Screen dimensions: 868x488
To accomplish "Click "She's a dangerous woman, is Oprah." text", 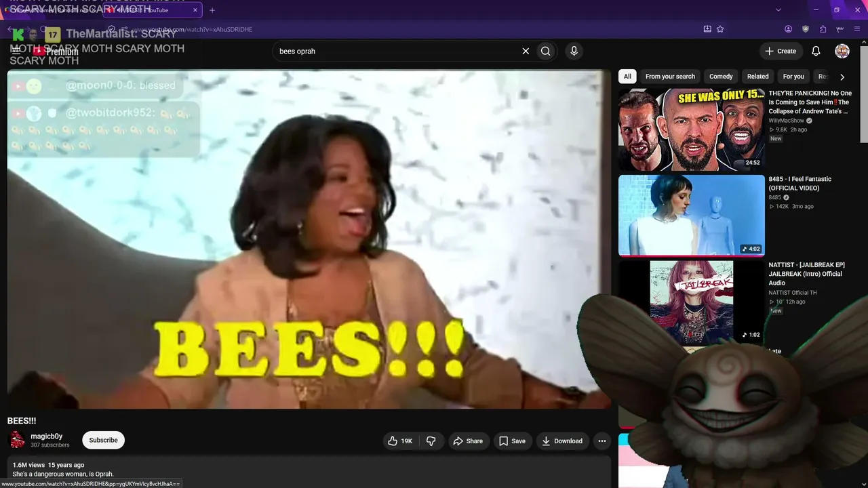I will [x=63, y=474].
